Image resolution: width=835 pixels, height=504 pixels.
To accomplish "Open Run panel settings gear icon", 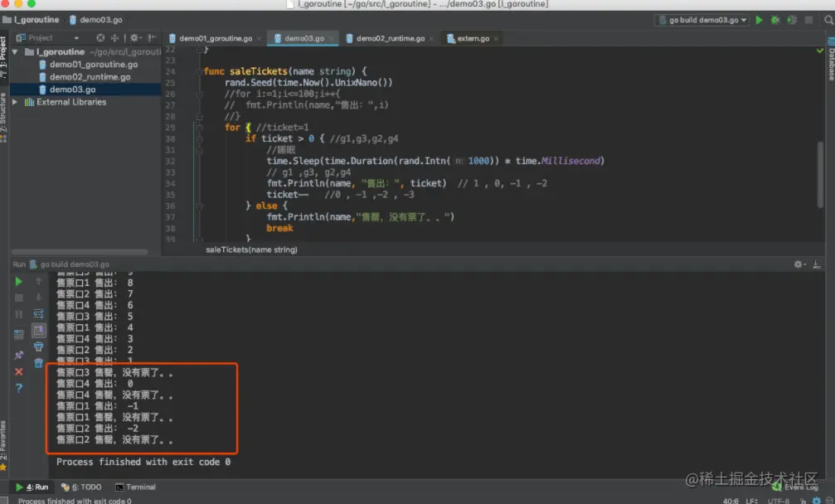I will point(799,264).
